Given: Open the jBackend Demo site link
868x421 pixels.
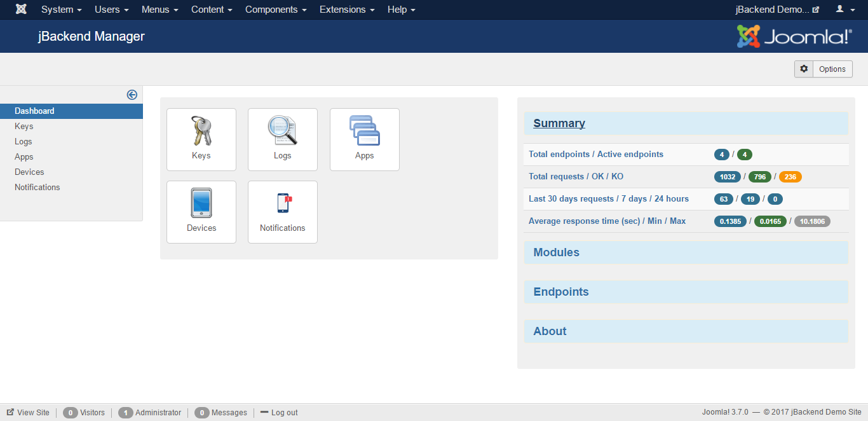Looking at the screenshot, I should 777,10.
